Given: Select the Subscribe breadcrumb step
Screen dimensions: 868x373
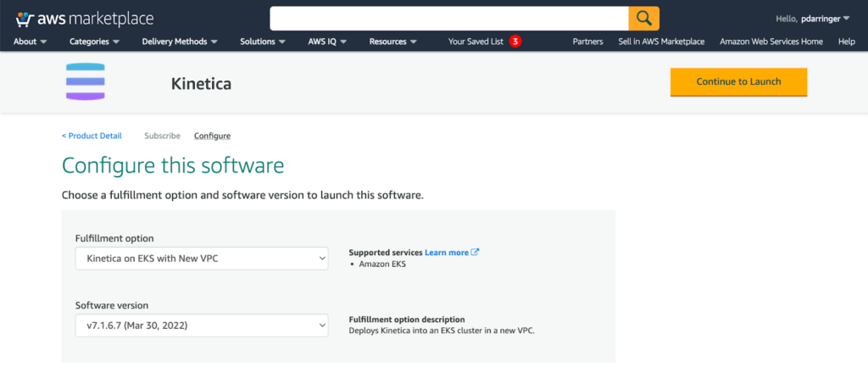Looking at the screenshot, I should (x=162, y=136).
